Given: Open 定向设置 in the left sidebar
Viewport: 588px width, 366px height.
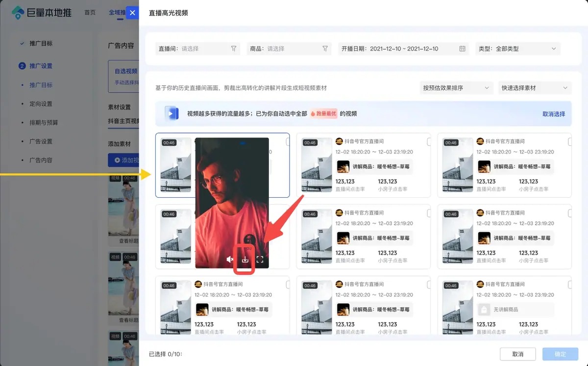Looking at the screenshot, I should (x=41, y=104).
